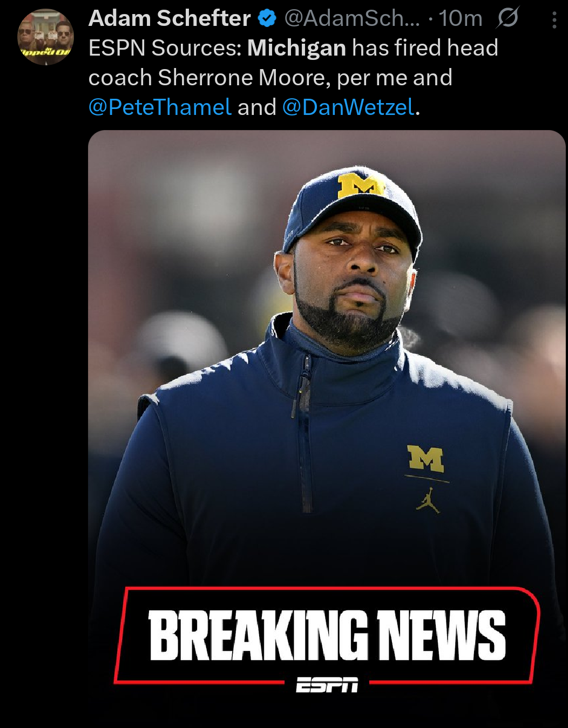
Task: Open the @DanWetzel mention
Action: [349, 107]
